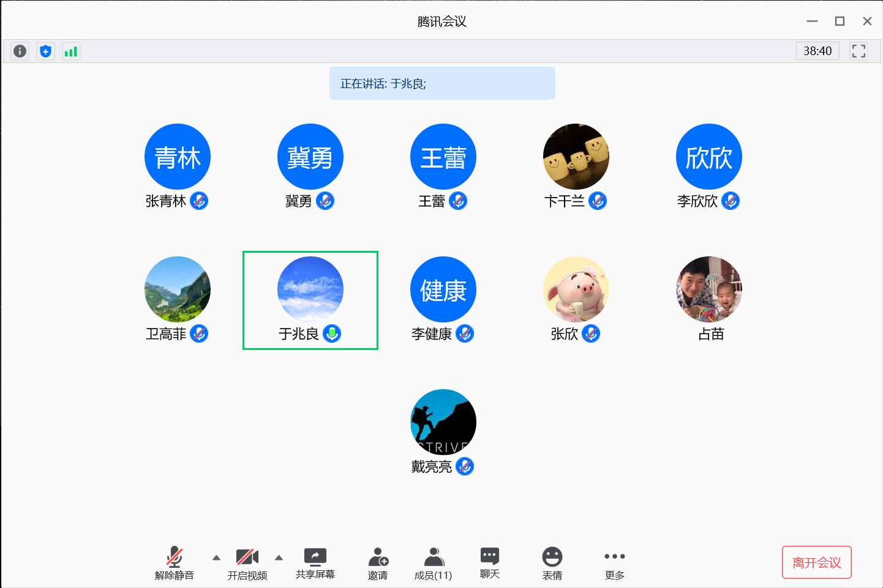This screenshot has height=588, width=883.
Task: Expand video options arrow next to 开启视频
Action: 279,557
